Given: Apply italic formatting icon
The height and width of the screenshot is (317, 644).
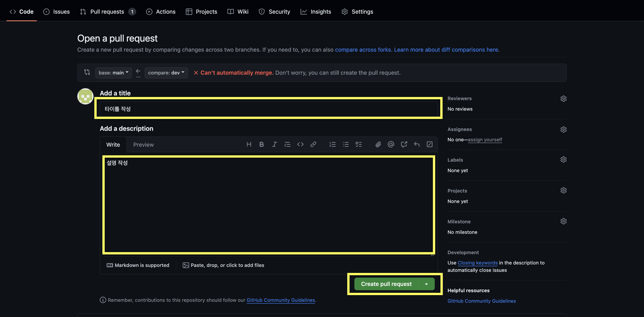Looking at the screenshot, I should coord(275,144).
